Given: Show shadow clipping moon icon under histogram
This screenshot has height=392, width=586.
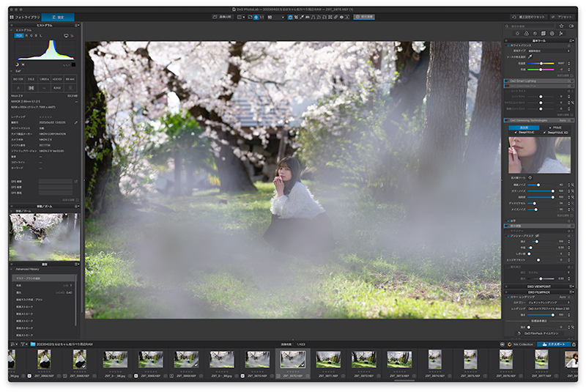Looking at the screenshot, I should click(17, 64).
